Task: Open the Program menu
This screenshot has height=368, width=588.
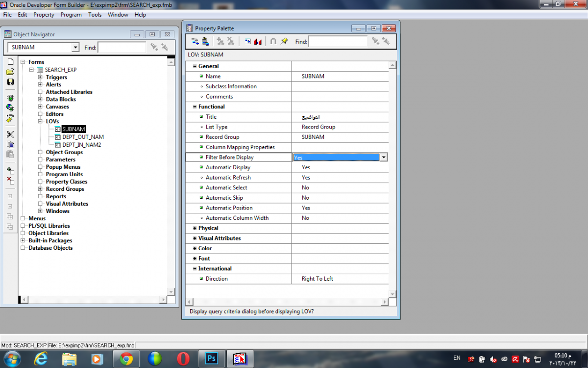Action: tap(71, 15)
